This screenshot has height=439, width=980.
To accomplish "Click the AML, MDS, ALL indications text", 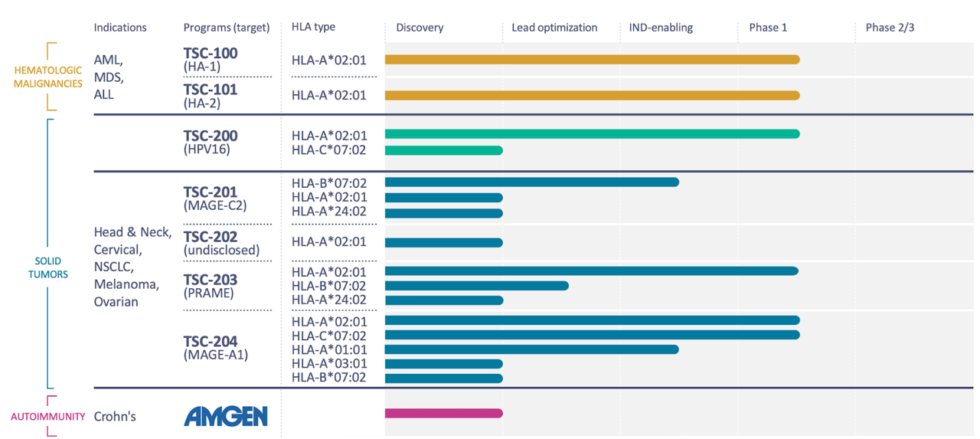I will (109, 77).
